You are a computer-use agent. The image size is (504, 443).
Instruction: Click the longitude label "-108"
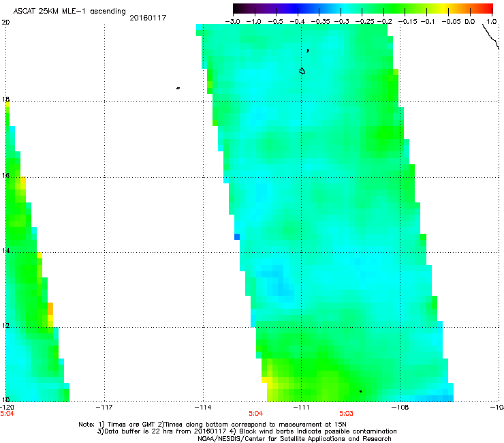(400, 408)
